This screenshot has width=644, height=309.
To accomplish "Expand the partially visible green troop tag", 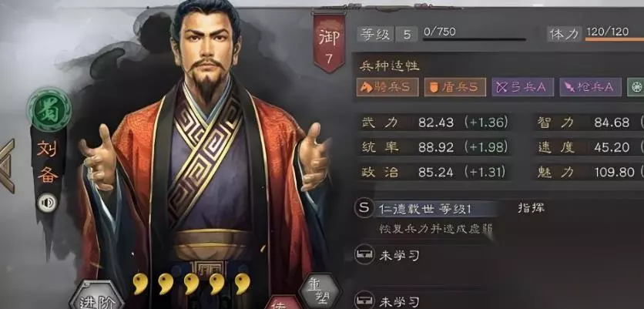I will pyautogui.click(x=636, y=87).
